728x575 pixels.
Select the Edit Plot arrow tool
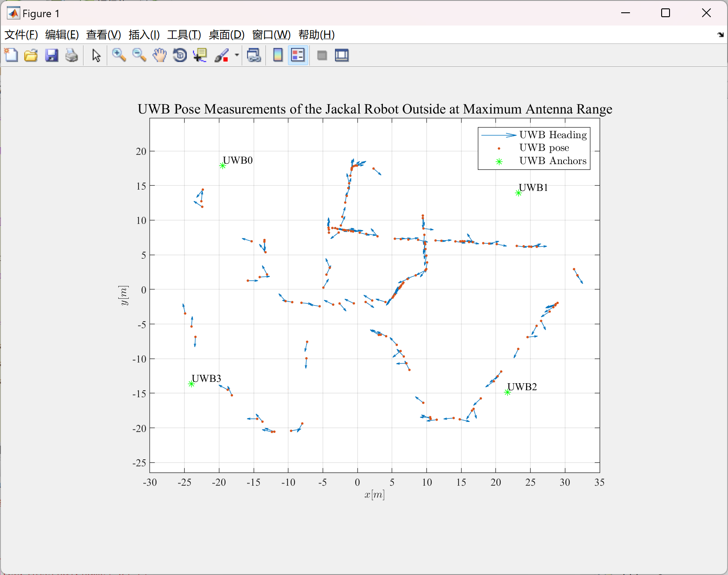tap(96, 55)
